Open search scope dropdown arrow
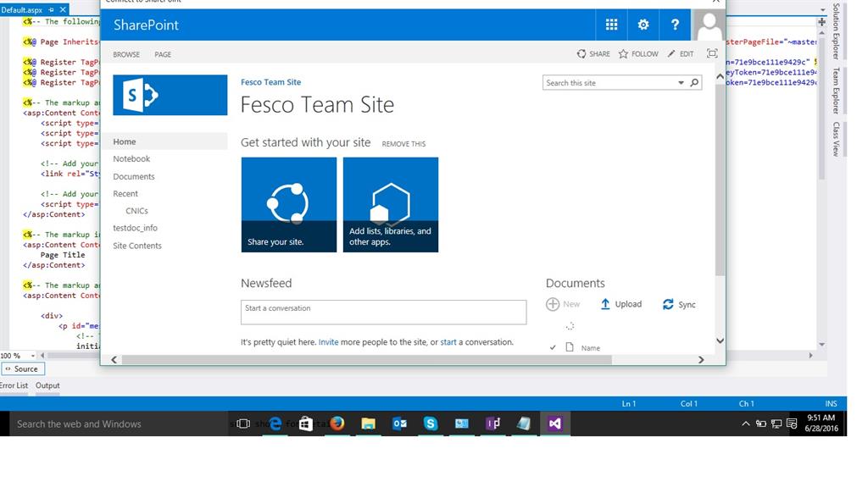The image size is (868, 487). pos(681,83)
